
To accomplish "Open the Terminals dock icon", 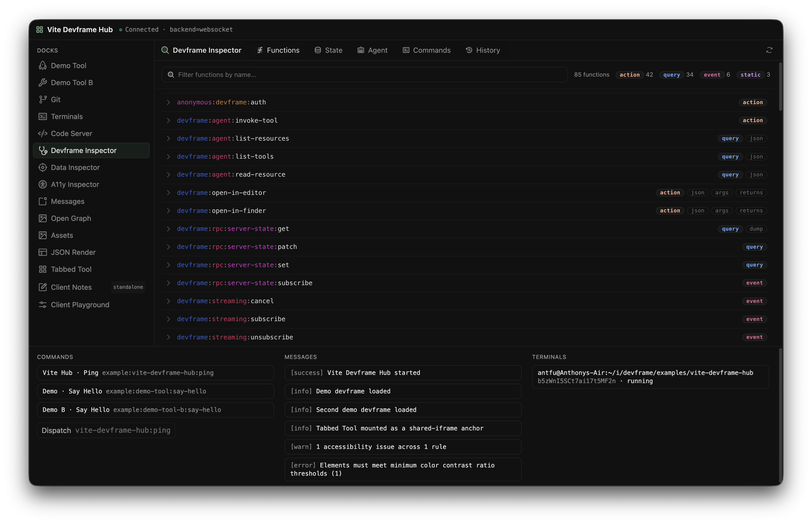I will coord(42,116).
